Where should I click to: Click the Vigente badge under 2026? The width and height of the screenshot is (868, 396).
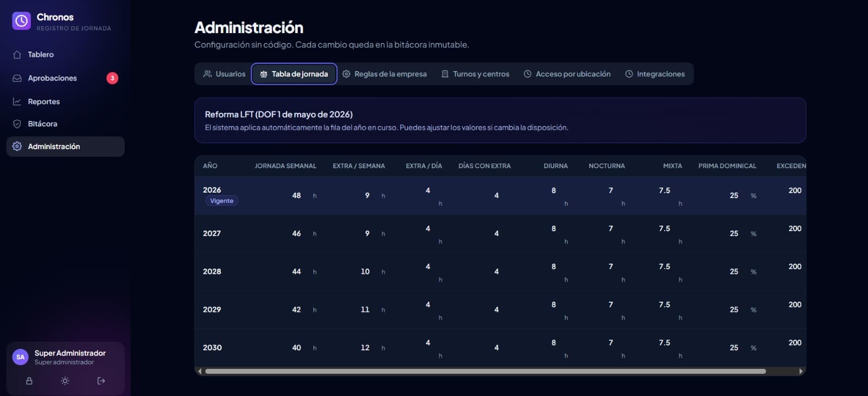coord(222,201)
